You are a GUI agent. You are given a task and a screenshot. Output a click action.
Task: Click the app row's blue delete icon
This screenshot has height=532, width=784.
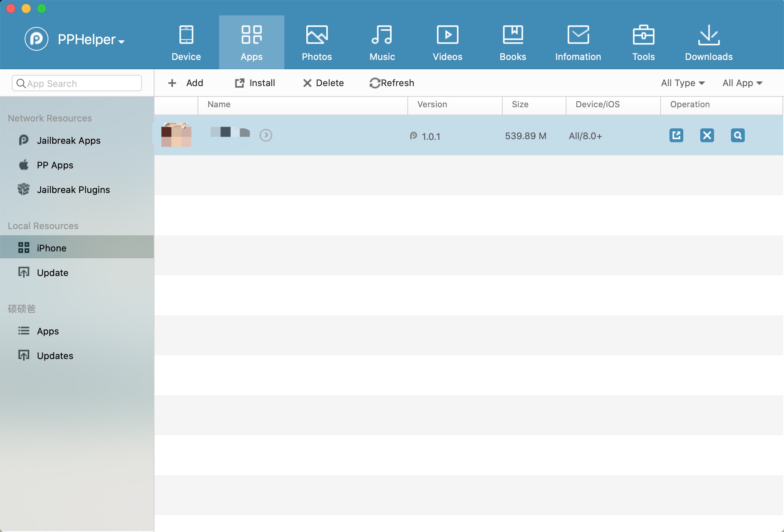coord(707,135)
